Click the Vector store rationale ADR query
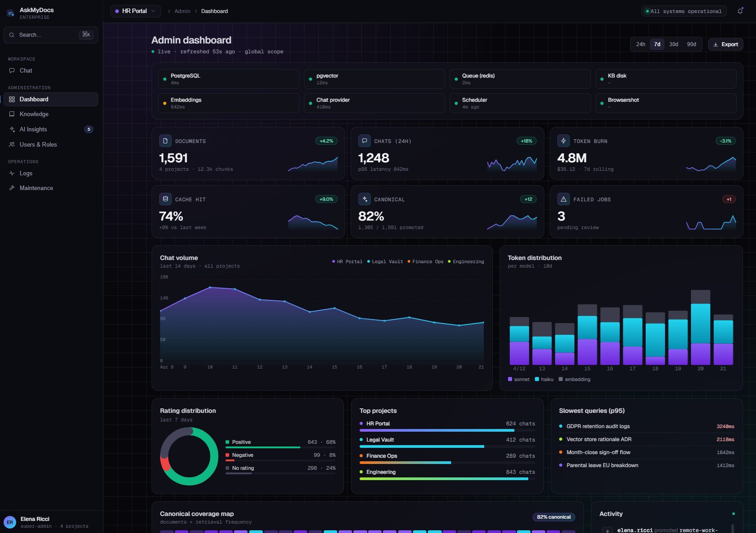The height and width of the screenshot is (533, 756). point(647,439)
